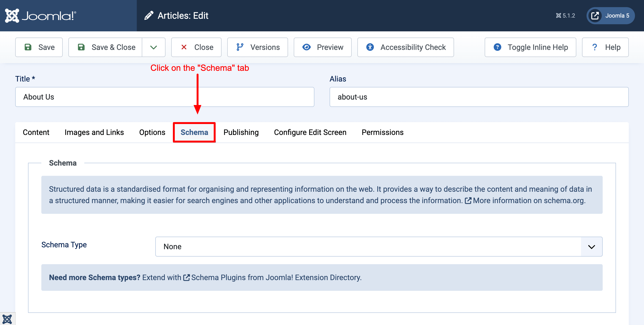Click the Versions branch icon
644x325 pixels.
240,47
